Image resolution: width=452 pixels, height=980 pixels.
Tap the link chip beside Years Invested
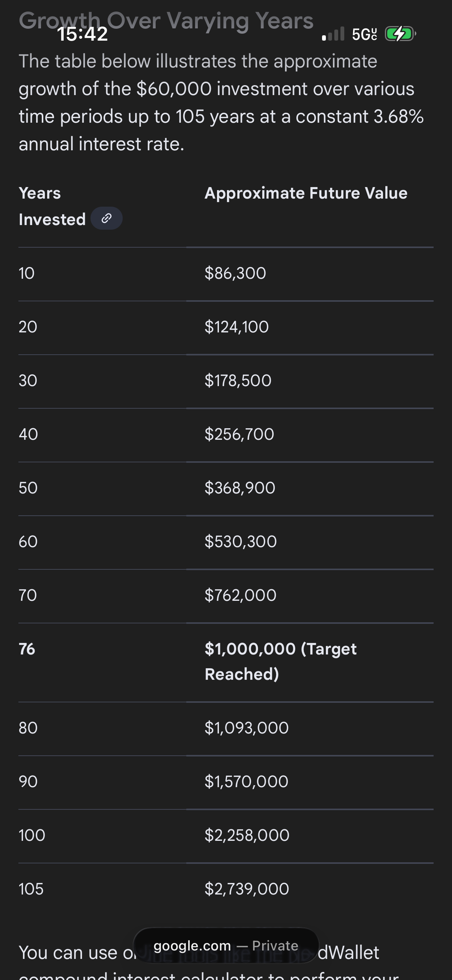(107, 219)
